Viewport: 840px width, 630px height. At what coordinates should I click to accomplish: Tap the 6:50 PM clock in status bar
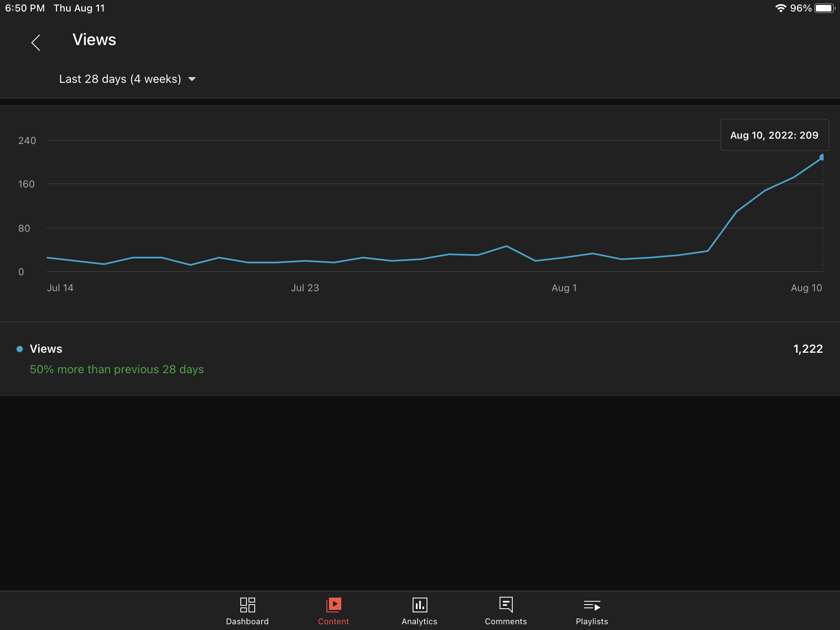25,8
